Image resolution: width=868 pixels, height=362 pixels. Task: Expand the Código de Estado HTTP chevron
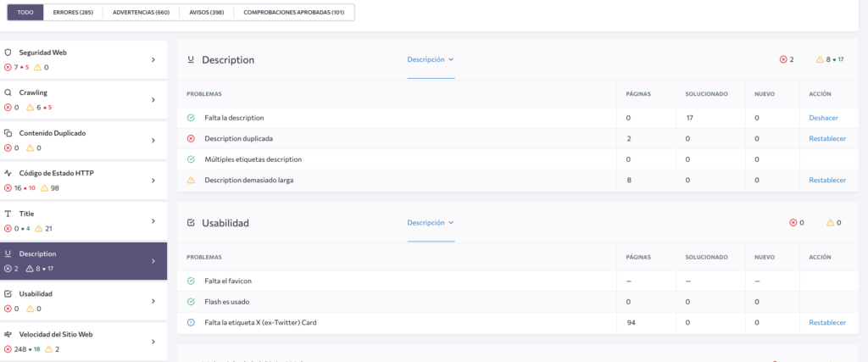(153, 181)
